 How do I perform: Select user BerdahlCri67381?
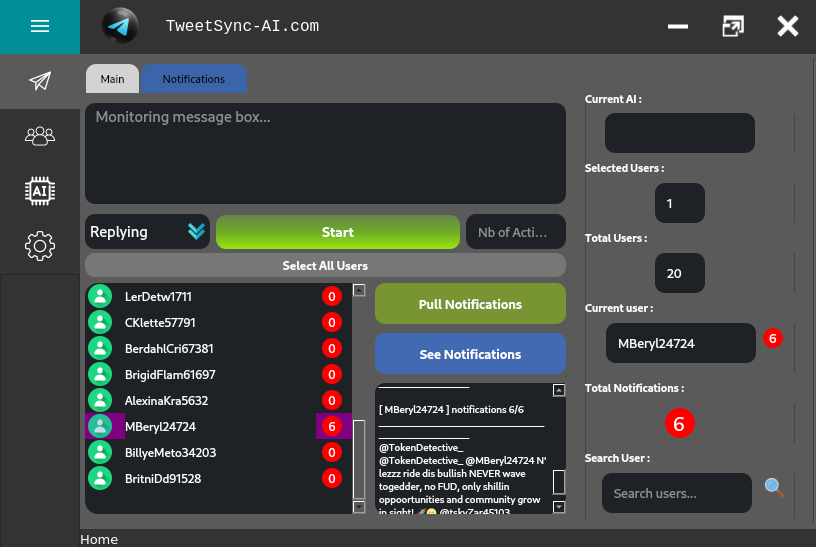tap(219, 348)
